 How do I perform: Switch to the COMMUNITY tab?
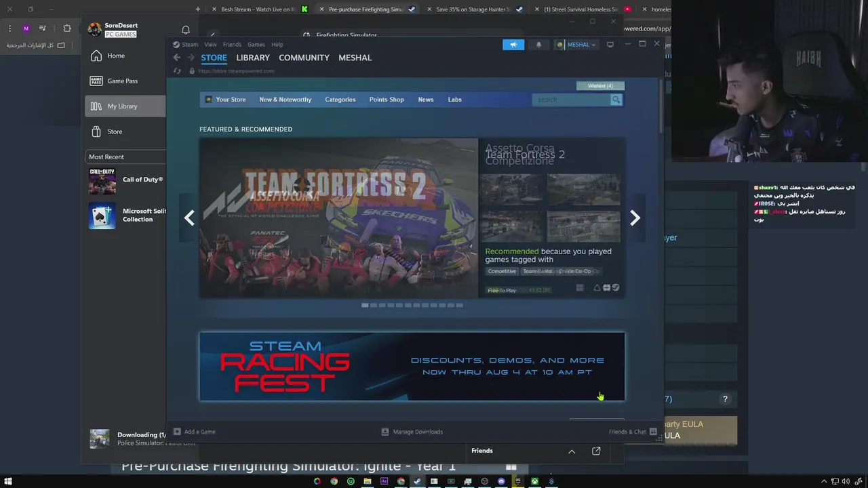click(x=304, y=58)
